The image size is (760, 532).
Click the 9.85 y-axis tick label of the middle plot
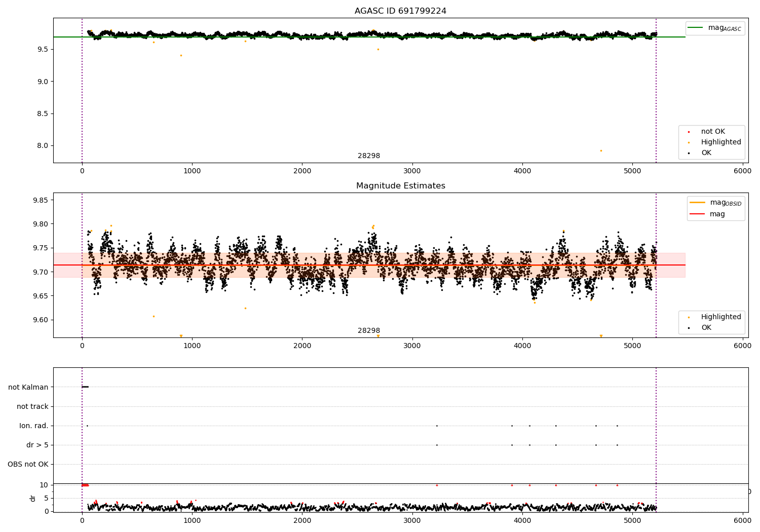(x=41, y=200)
